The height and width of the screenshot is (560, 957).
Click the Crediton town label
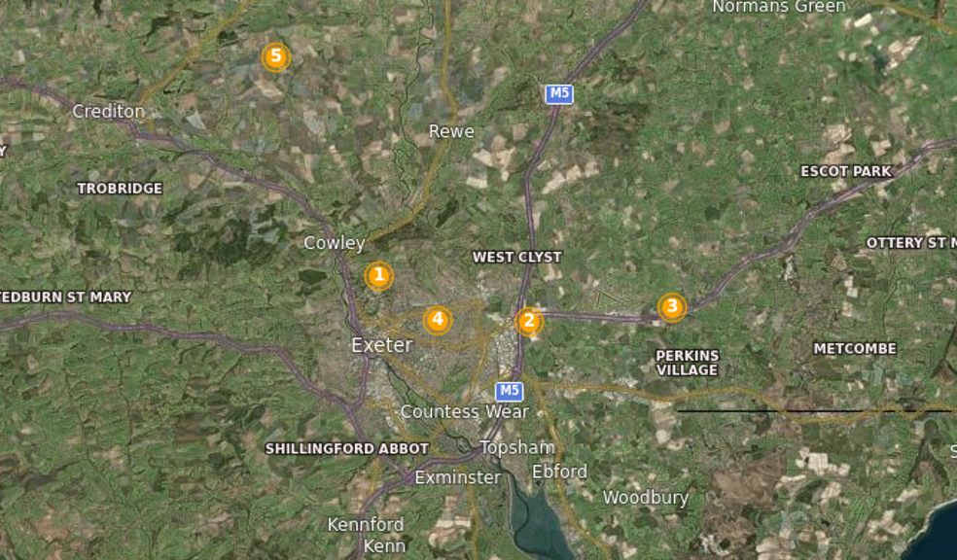click(x=109, y=111)
